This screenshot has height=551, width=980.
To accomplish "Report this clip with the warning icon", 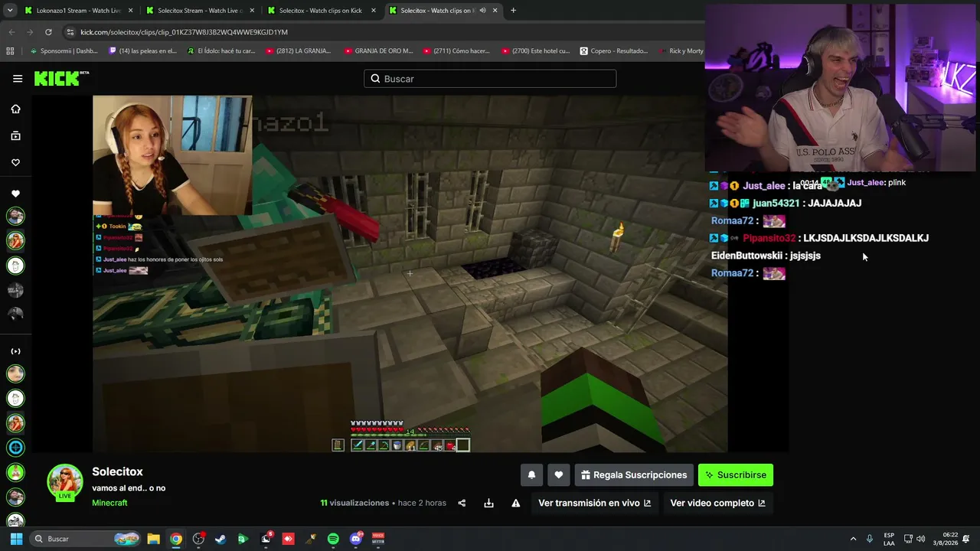I will point(516,503).
